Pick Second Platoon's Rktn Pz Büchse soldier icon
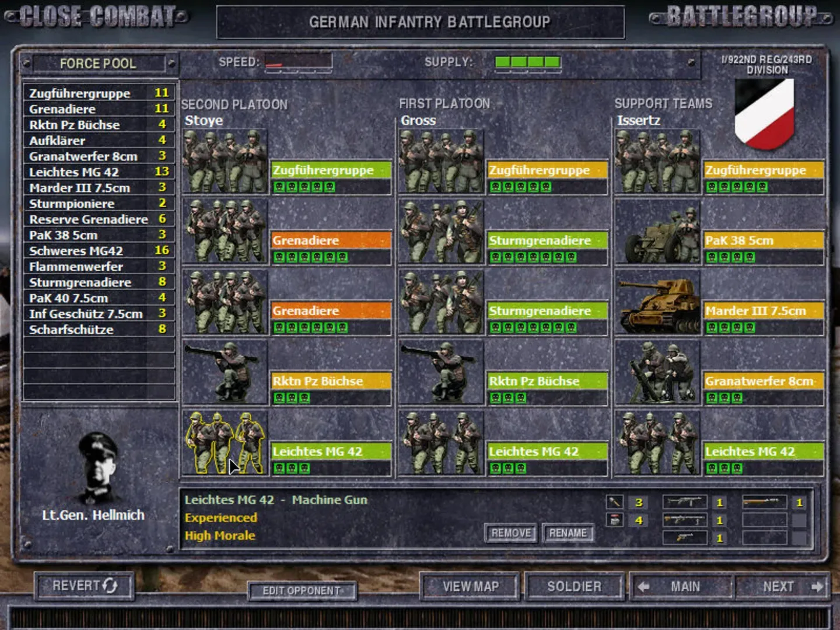 [225, 373]
